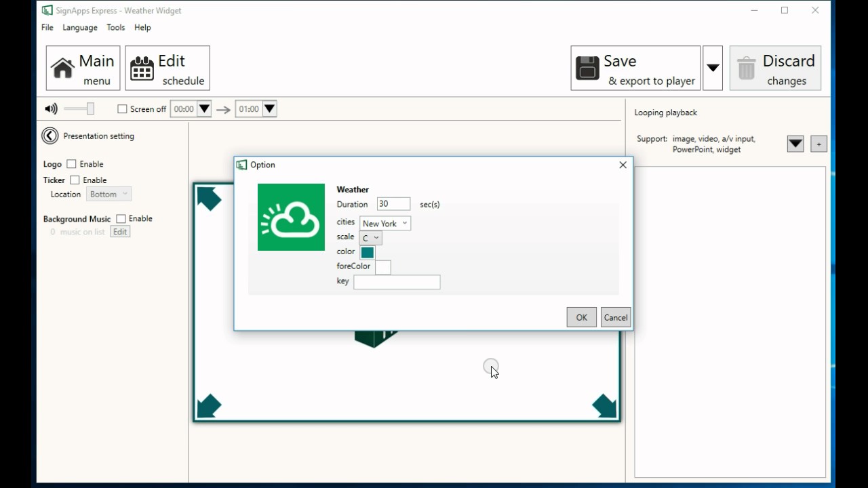868x488 pixels.
Task: Enable the Ticker checkbox
Action: (x=75, y=180)
